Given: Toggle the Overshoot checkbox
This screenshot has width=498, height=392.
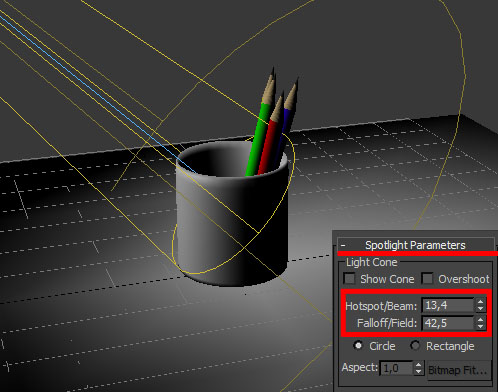Looking at the screenshot, I should tap(427, 278).
